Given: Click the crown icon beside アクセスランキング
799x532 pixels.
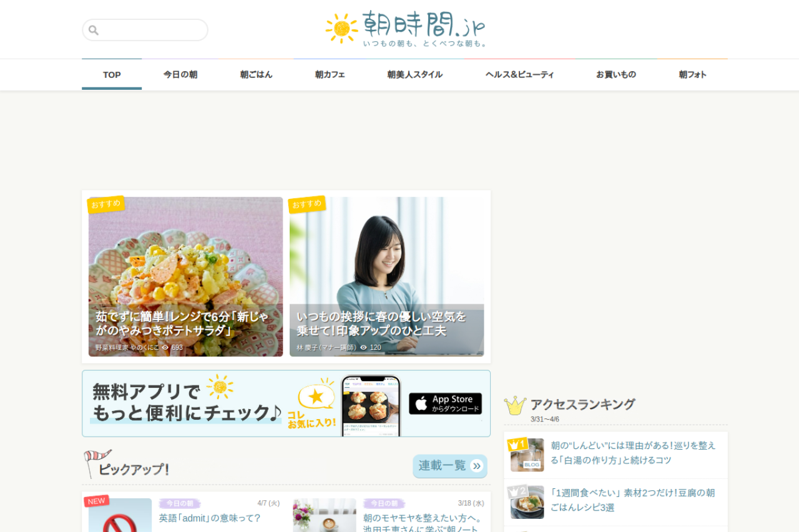Looking at the screenshot, I should 515,405.
